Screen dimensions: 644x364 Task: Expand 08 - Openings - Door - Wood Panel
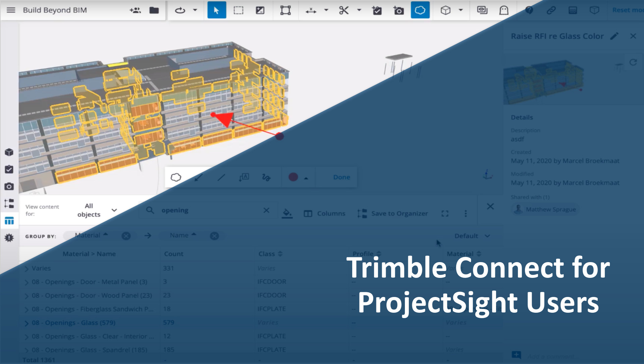click(x=26, y=296)
